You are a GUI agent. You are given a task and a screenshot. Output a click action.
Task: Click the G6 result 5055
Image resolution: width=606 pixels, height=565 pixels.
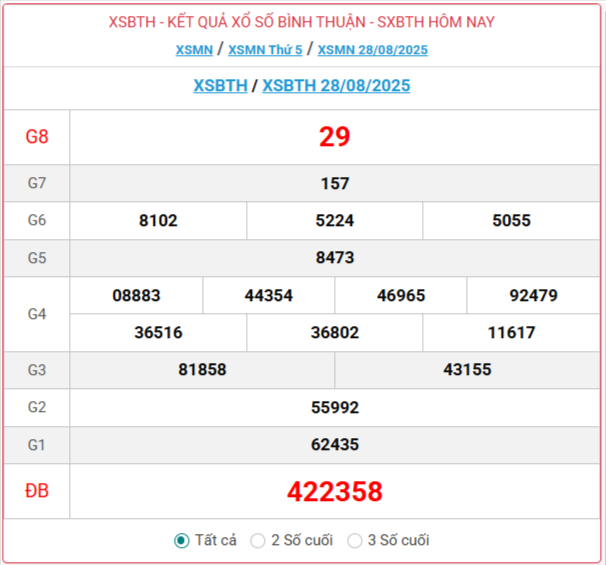click(511, 221)
